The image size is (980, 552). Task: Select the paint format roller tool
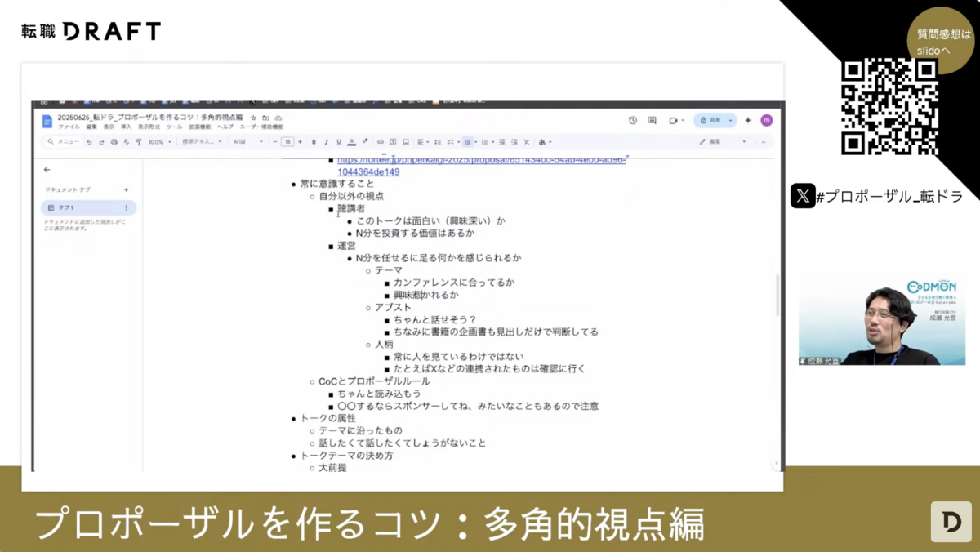[x=138, y=142]
